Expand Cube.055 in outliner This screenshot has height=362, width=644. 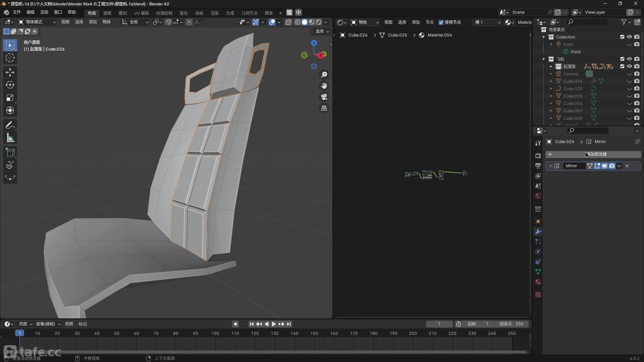[551, 96]
